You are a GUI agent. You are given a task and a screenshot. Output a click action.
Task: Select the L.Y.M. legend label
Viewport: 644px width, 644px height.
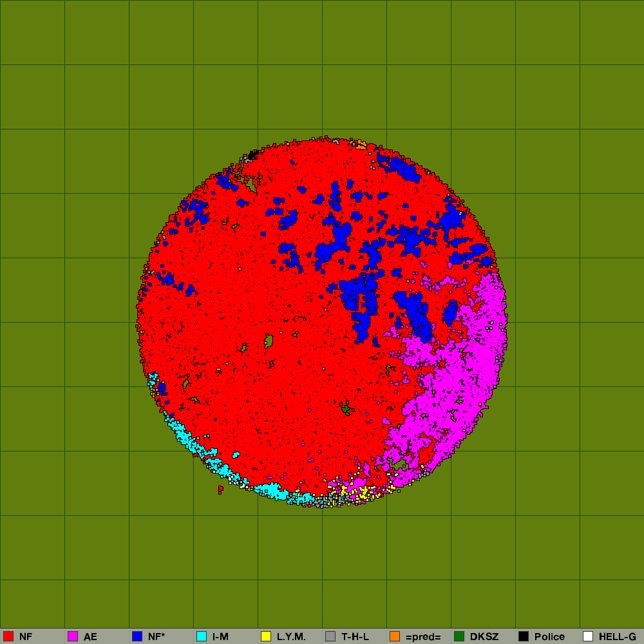[291, 637]
